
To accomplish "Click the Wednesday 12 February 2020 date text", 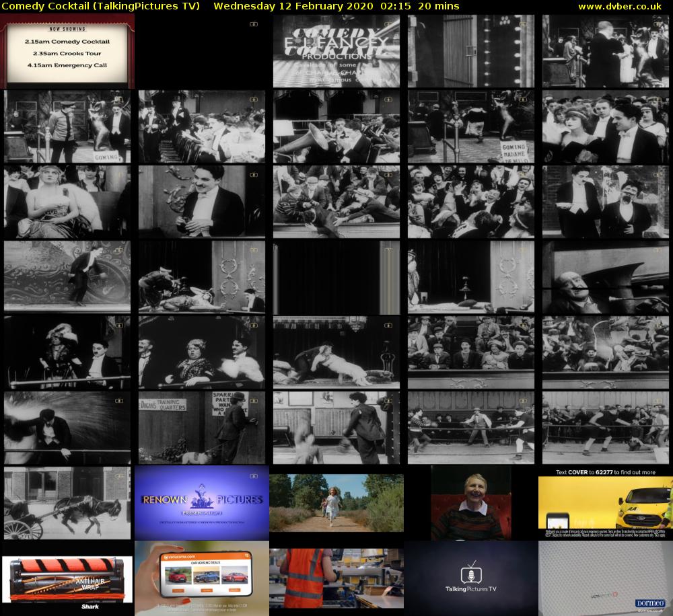I will (x=293, y=6).
